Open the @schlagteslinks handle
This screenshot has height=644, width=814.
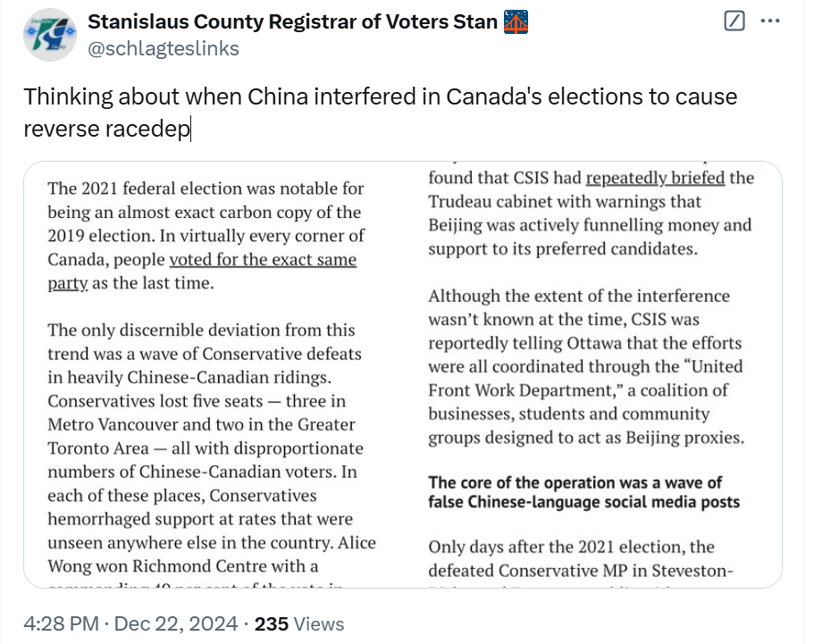(163, 48)
